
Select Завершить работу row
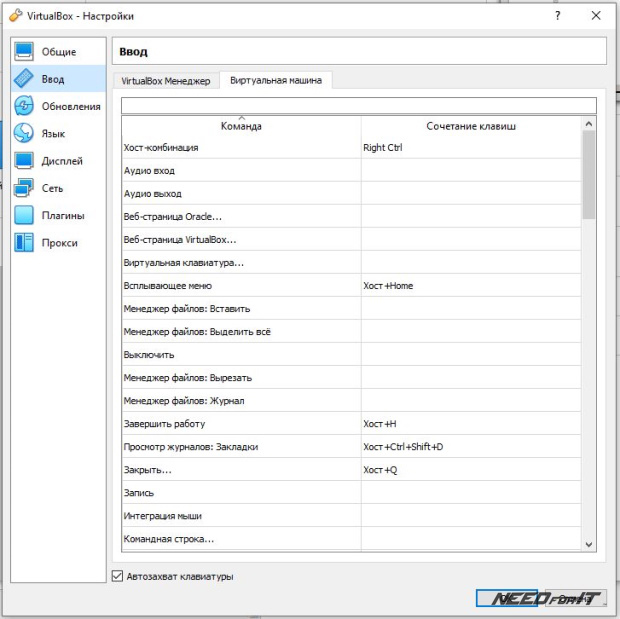(352, 424)
